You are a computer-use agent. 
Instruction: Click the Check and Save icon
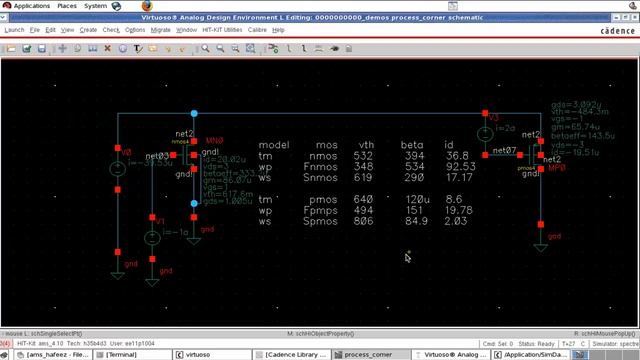point(27,49)
